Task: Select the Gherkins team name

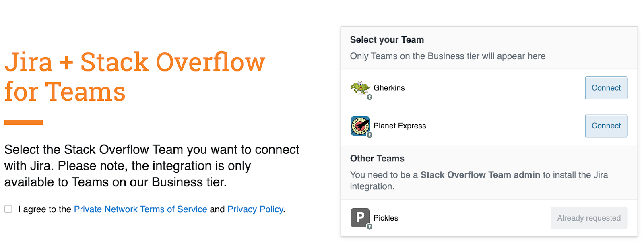Action: point(389,88)
